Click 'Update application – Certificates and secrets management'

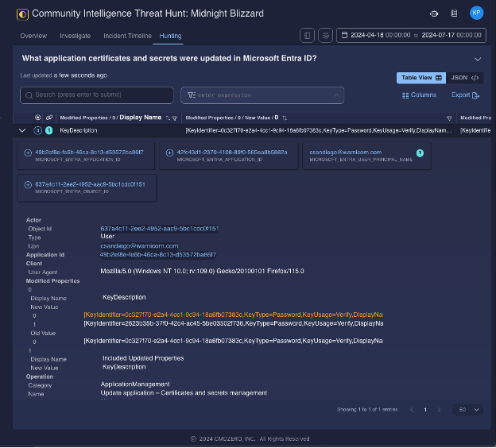tap(184, 393)
